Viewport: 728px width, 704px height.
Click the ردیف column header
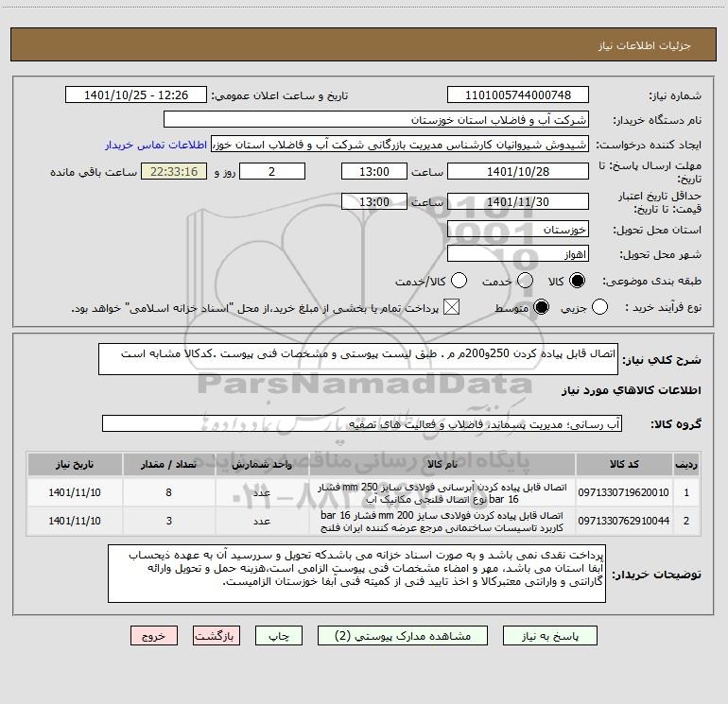(x=686, y=464)
